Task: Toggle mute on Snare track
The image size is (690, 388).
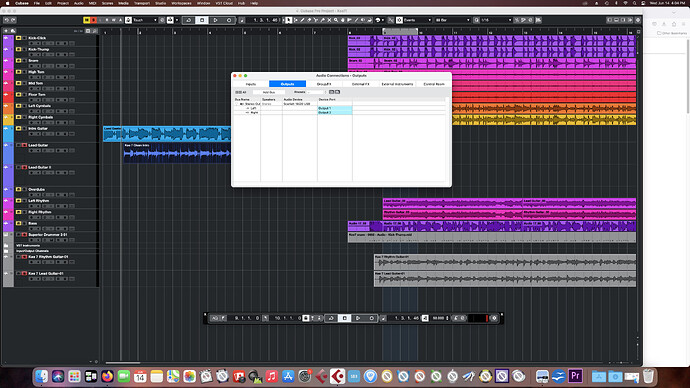Action: [18, 61]
